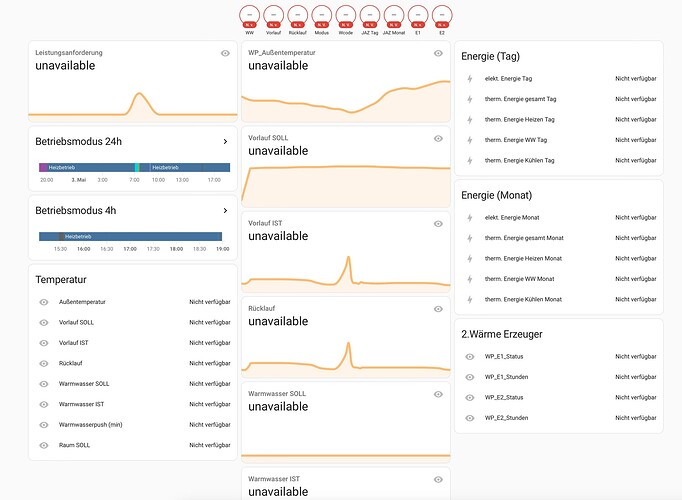682x500 pixels.
Task: Expand Betriebsmodus 4h with the chevron arrow
Action: pos(225,211)
